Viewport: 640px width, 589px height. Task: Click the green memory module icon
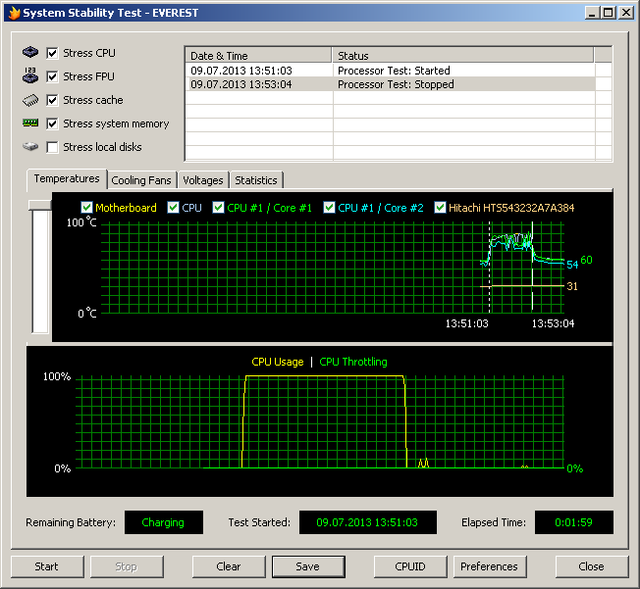[30, 124]
